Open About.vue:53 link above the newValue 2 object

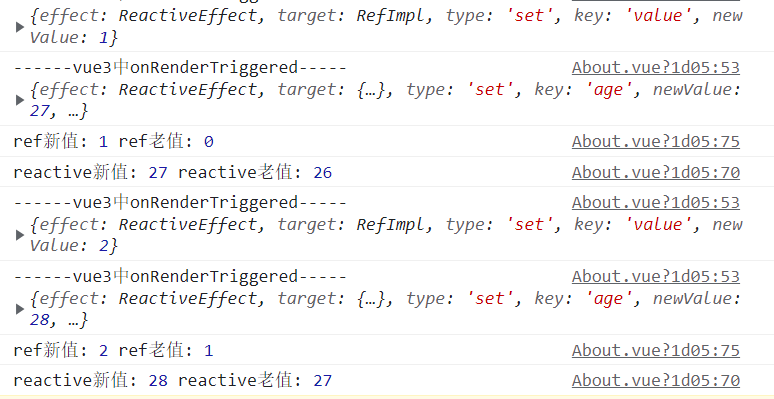coord(656,202)
